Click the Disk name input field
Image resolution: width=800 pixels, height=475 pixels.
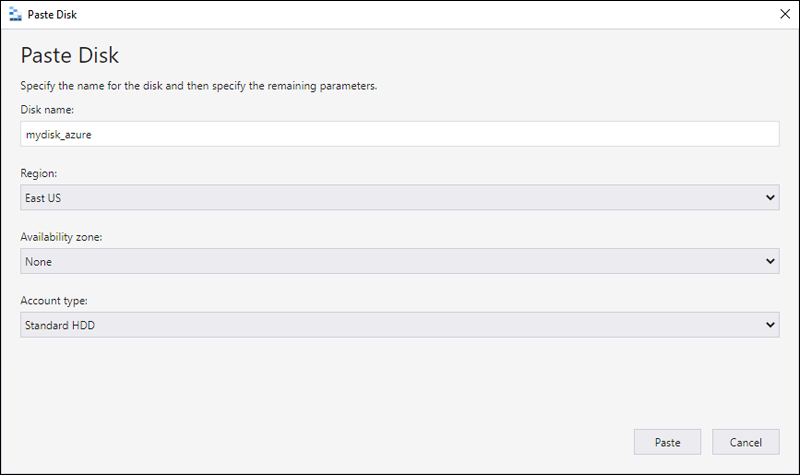[400, 134]
